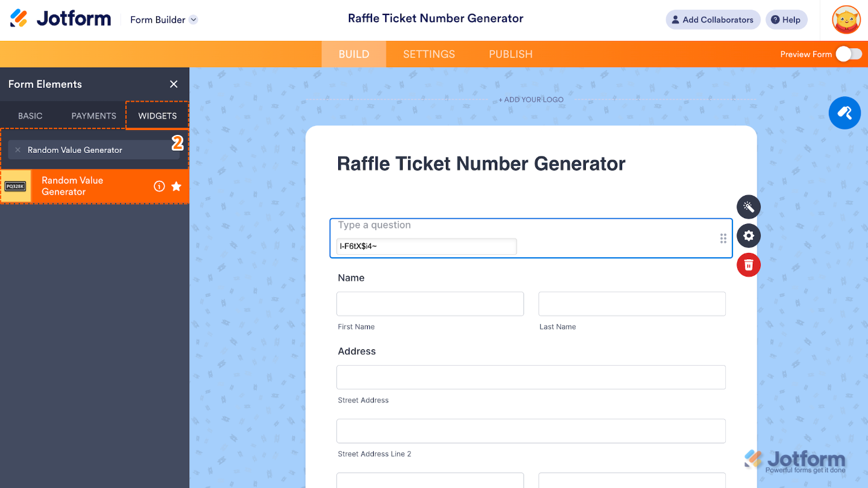This screenshot has height=488, width=868.
Task: Clear the widget search with the X icon
Action: tap(18, 149)
